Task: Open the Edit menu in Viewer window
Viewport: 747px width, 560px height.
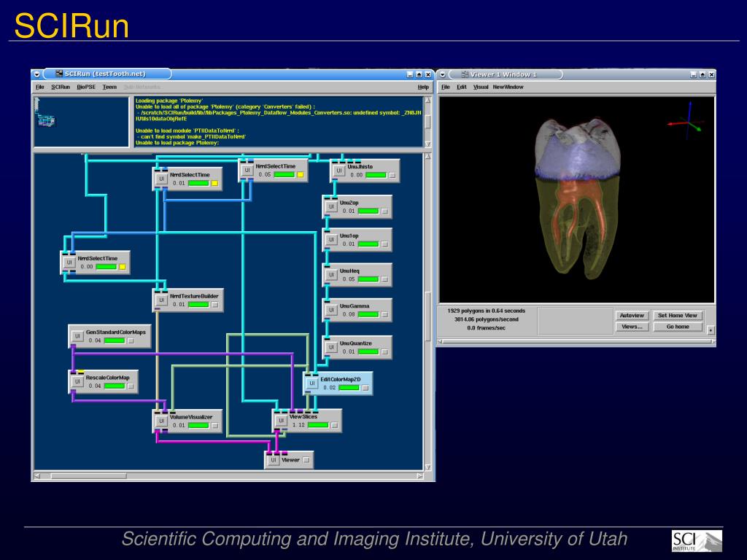Action: pos(462,87)
